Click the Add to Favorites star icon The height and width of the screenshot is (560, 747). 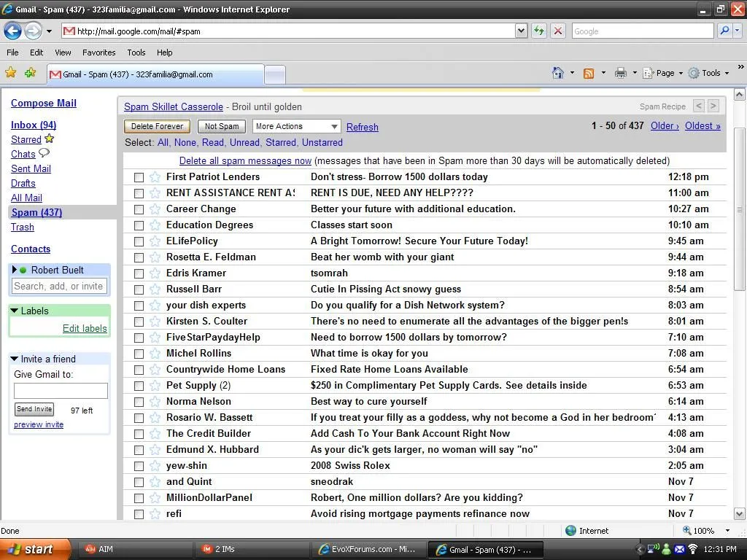click(x=30, y=73)
